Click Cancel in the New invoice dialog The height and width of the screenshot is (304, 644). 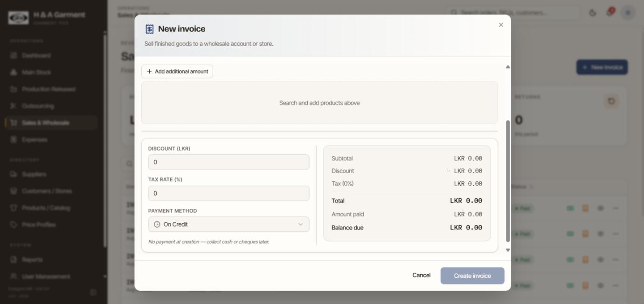tap(421, 276)
